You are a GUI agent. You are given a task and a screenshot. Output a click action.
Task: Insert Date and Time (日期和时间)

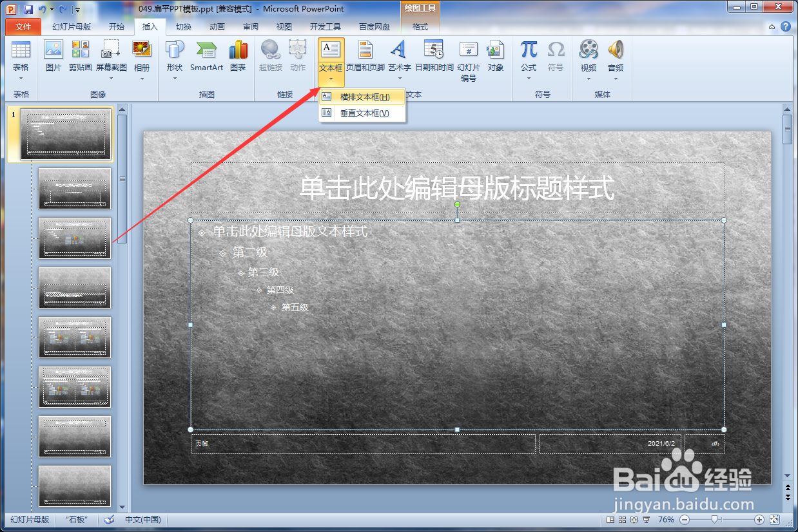pos(434,55)
